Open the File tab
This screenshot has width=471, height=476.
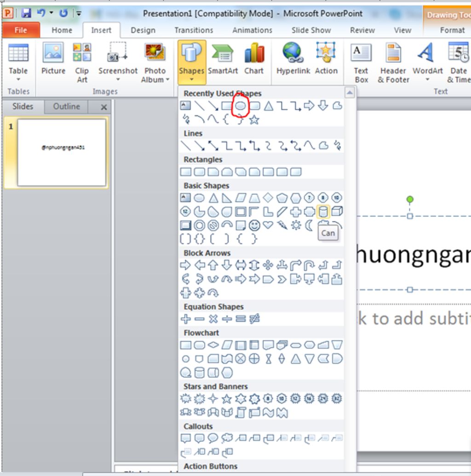click(21, 30)
